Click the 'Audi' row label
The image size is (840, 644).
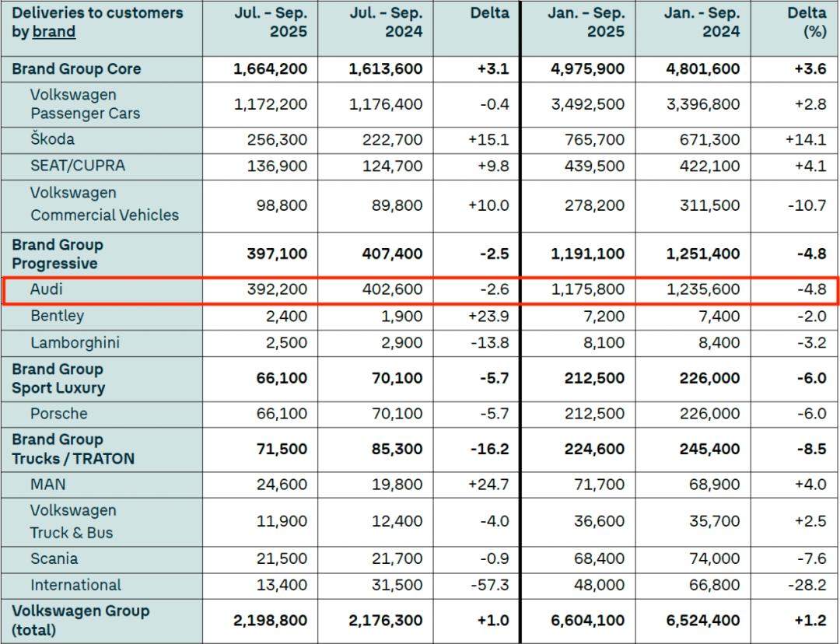coord(47,289)
